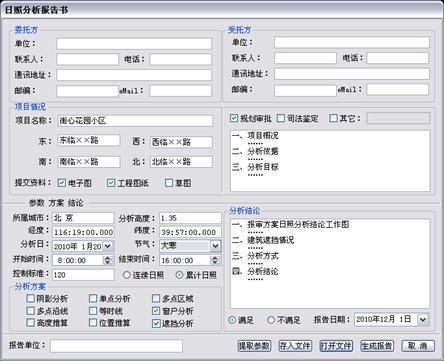Click the 委托方 电话 field
Screen dimensions: 444x361
180,59
